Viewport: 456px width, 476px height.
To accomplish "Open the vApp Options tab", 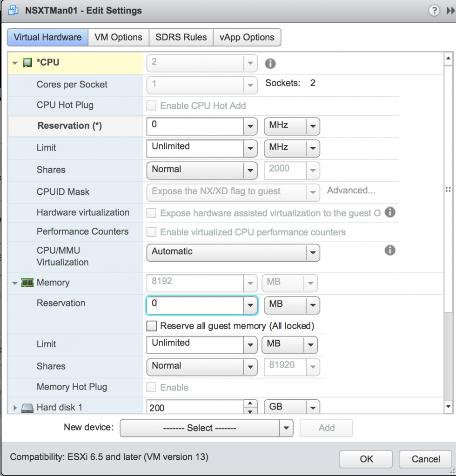I will point(247,37).
